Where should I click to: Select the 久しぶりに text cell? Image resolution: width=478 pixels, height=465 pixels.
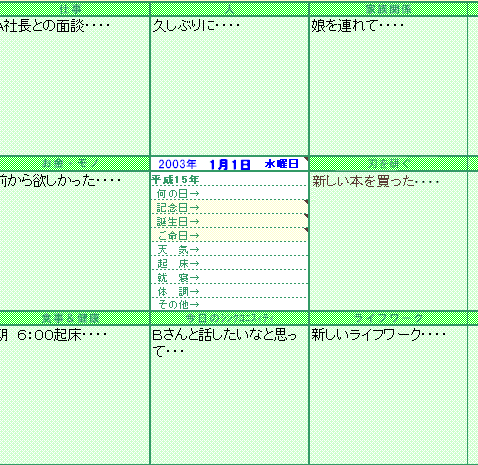click(x=230, y=86)
